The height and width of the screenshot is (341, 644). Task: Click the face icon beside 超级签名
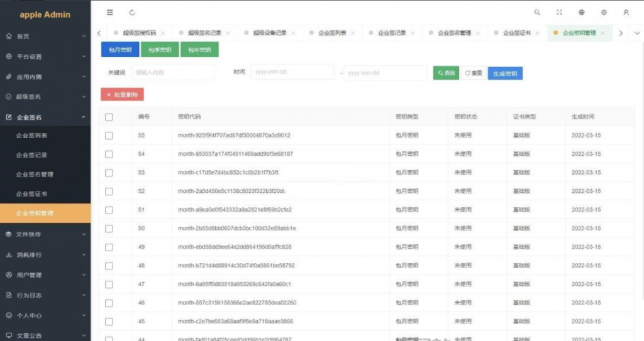pyautogui.click(x=9, y=97)
